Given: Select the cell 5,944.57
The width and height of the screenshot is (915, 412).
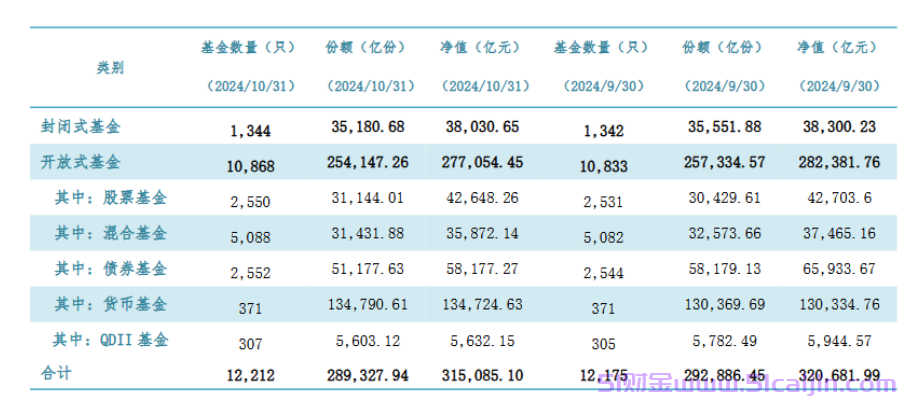Looking at the screenshot, I should tap(838, 340).
